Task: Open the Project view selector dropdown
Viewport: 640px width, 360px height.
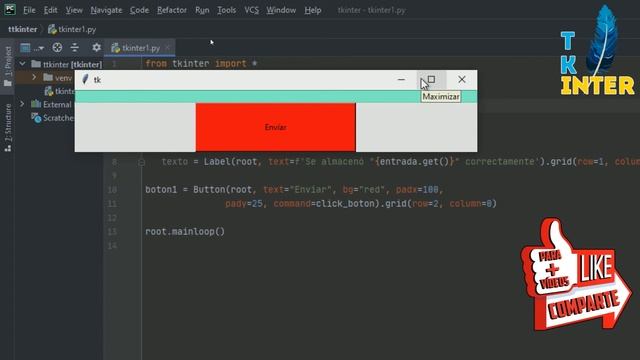Action: coord(32,48)
